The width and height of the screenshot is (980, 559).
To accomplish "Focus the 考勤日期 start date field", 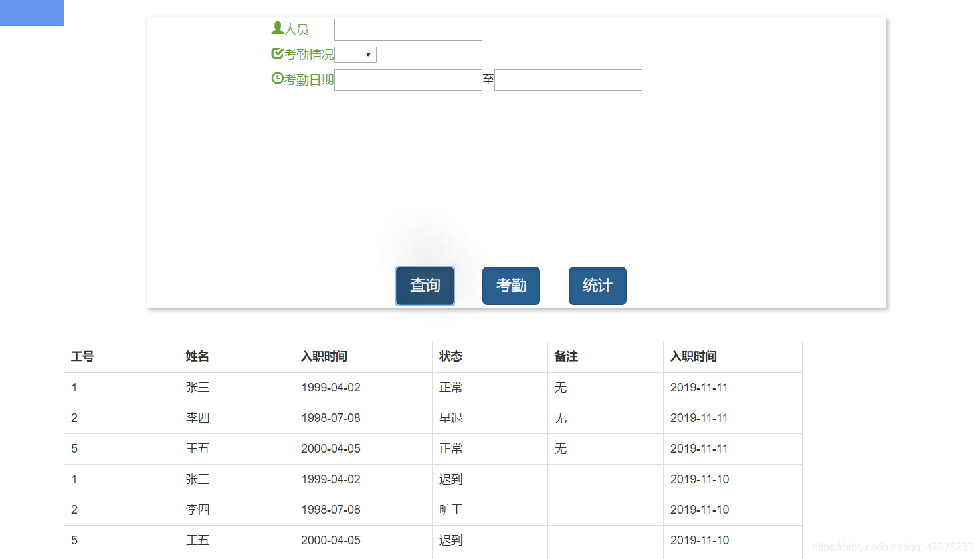I will pyautogui.click(x=408, y=80).
